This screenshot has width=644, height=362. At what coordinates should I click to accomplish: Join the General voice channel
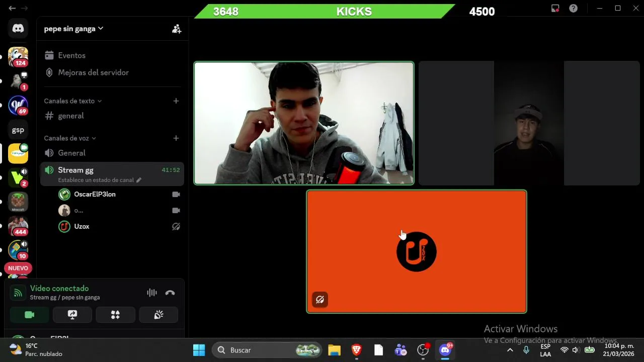(x=112, y=153)
